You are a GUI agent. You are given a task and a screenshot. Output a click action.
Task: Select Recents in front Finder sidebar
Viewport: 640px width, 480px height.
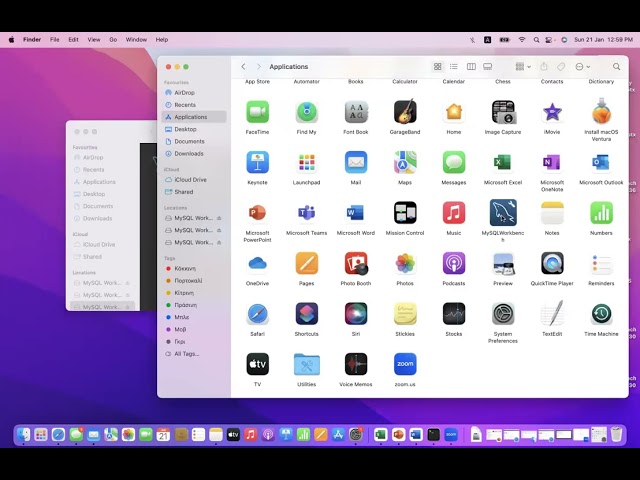click(x=194, y=105)
